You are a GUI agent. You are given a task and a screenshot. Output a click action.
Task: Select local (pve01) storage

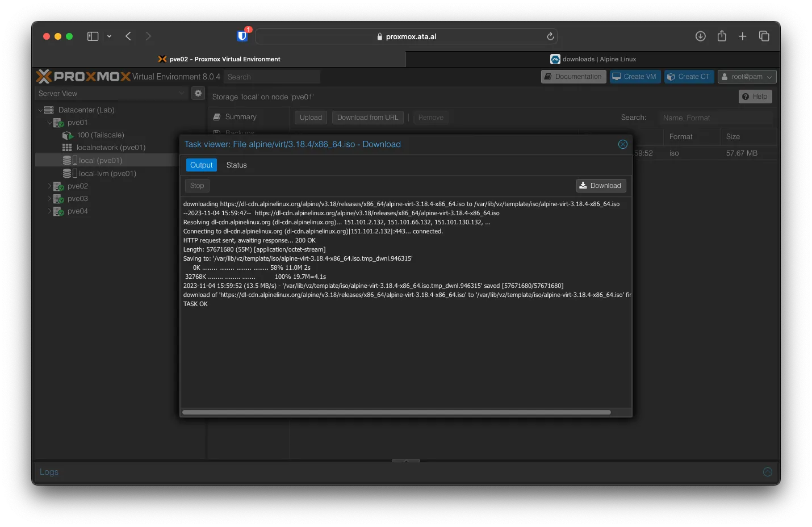click(x=100, y=161)
